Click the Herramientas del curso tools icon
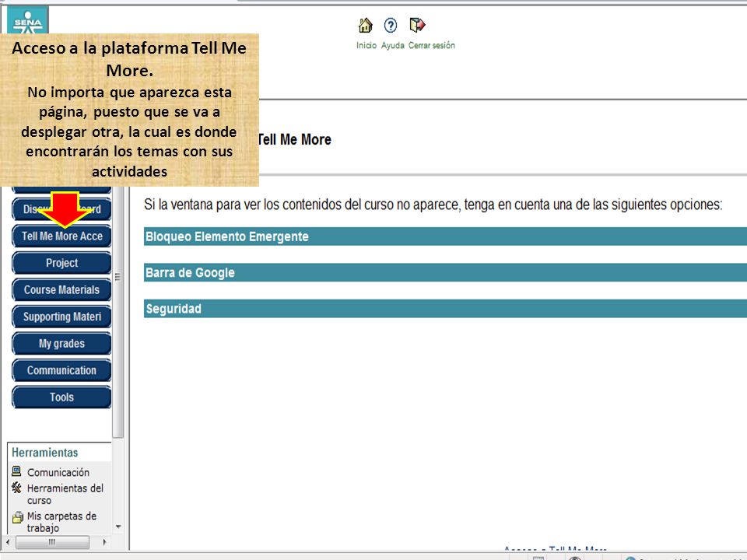This screenshot has height=560, width=747. 16,487
